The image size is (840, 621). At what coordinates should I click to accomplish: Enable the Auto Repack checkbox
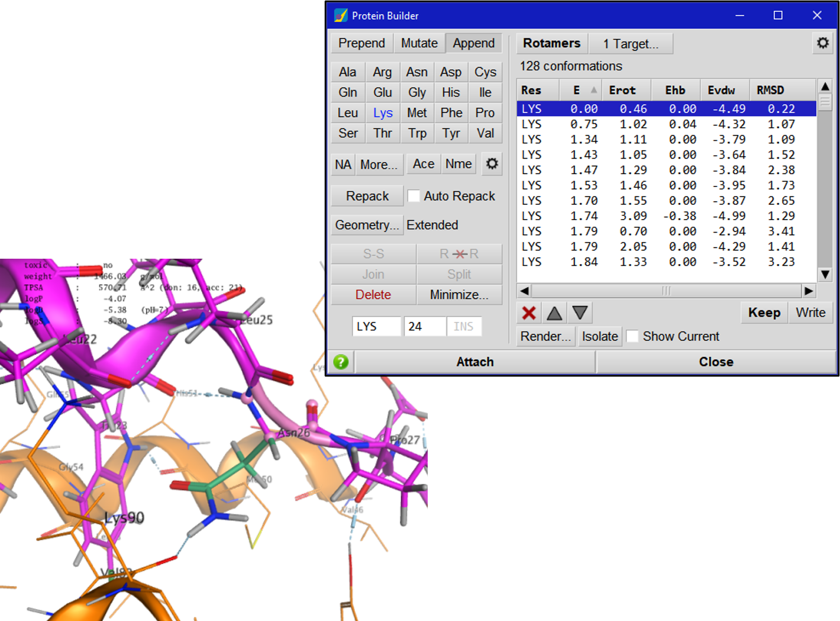[414, 196]
